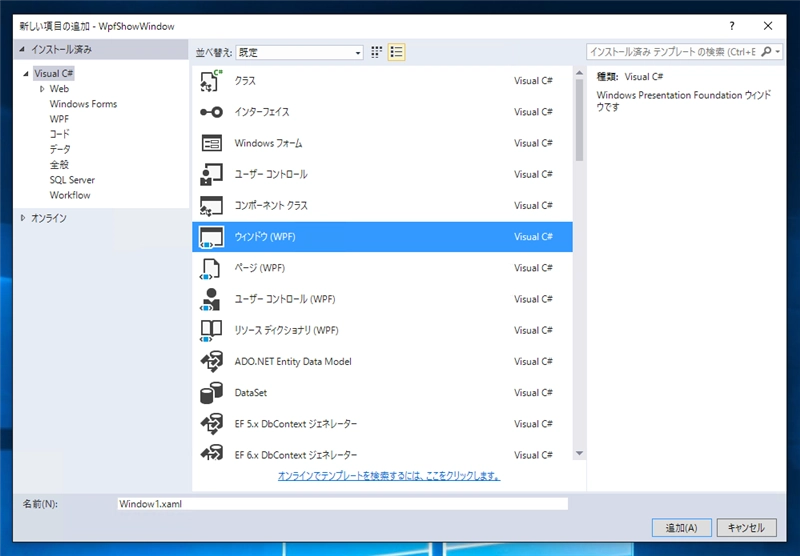
Task: Switch to small icons grid view
Action: [377, 52]
